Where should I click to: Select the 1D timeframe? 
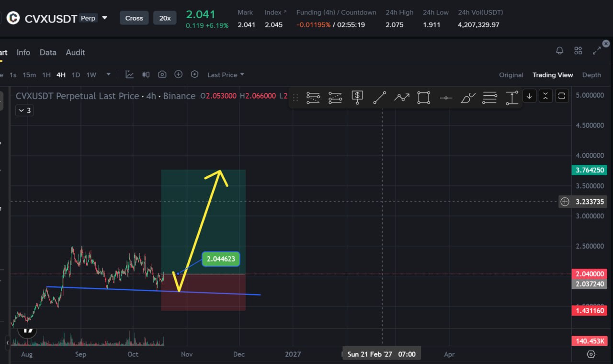click(x=76, y=75)
